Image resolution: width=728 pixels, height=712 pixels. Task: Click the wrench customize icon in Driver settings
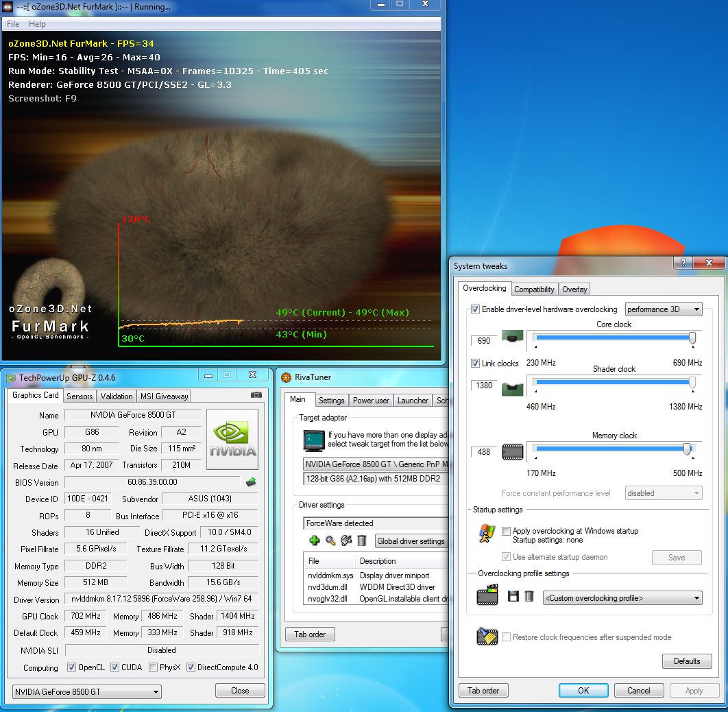(346, 541)
